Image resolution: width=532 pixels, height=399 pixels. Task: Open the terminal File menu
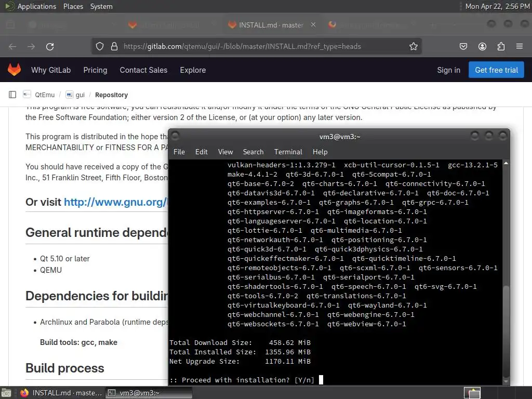tap(179, 152)
